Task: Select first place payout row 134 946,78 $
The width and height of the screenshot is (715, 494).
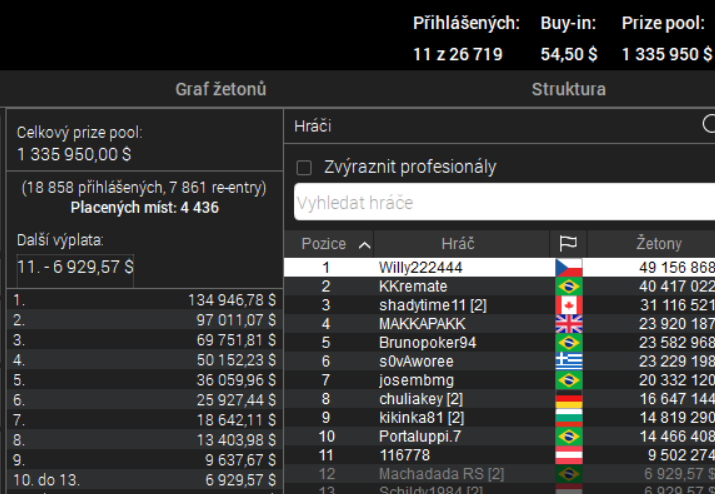Action: pos(145,300)
